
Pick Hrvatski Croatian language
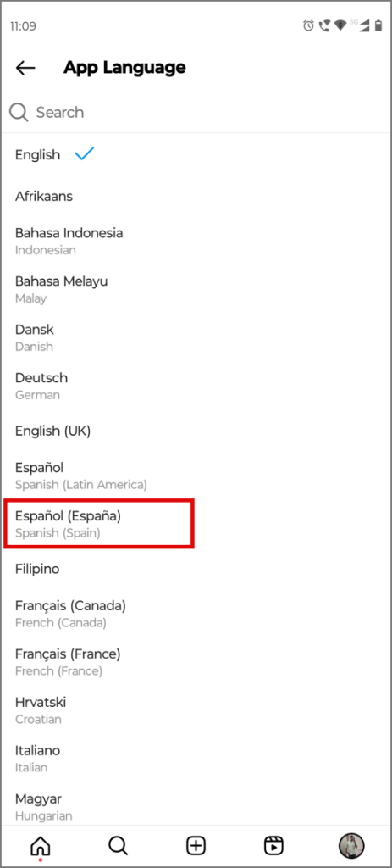[x=196, y=710]
